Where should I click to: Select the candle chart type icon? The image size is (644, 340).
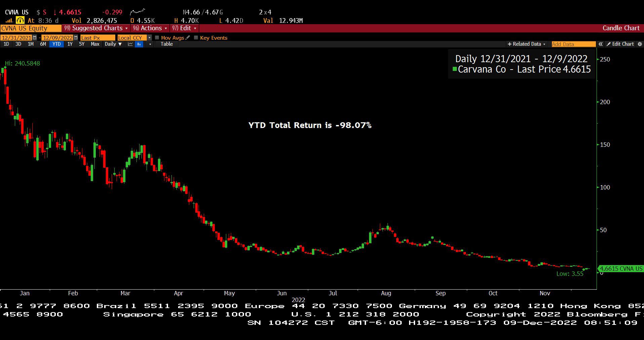pyautogui.click(x=139, y=44)
